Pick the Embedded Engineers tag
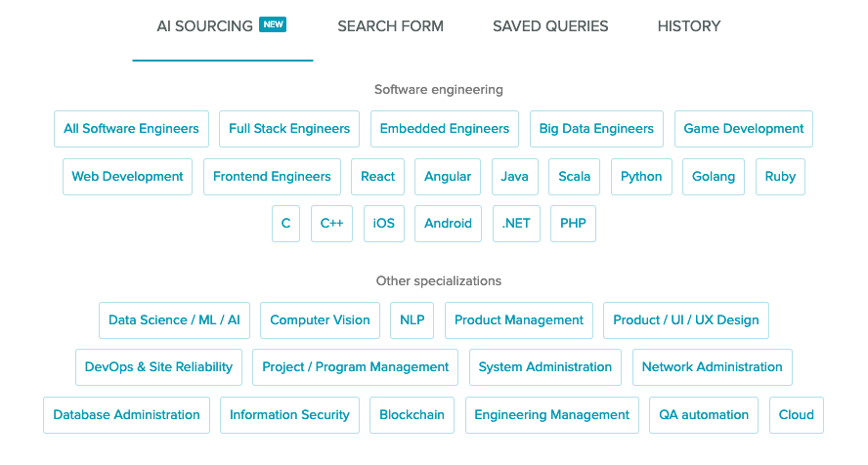This screenshot has height=465, width=868. click(x=445, y=129)
